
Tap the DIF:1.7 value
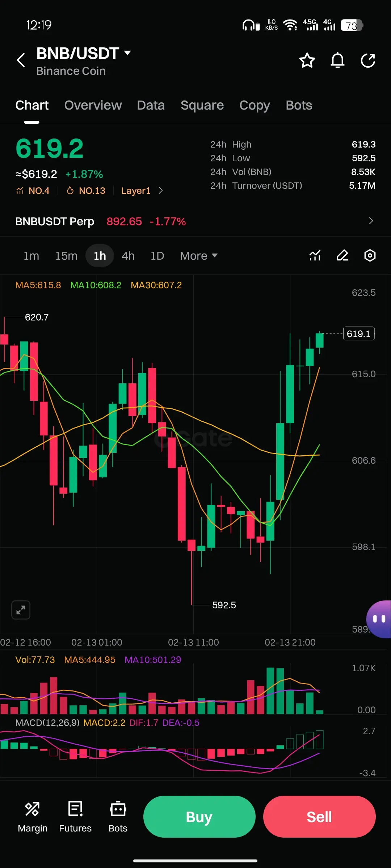point(144,723)
